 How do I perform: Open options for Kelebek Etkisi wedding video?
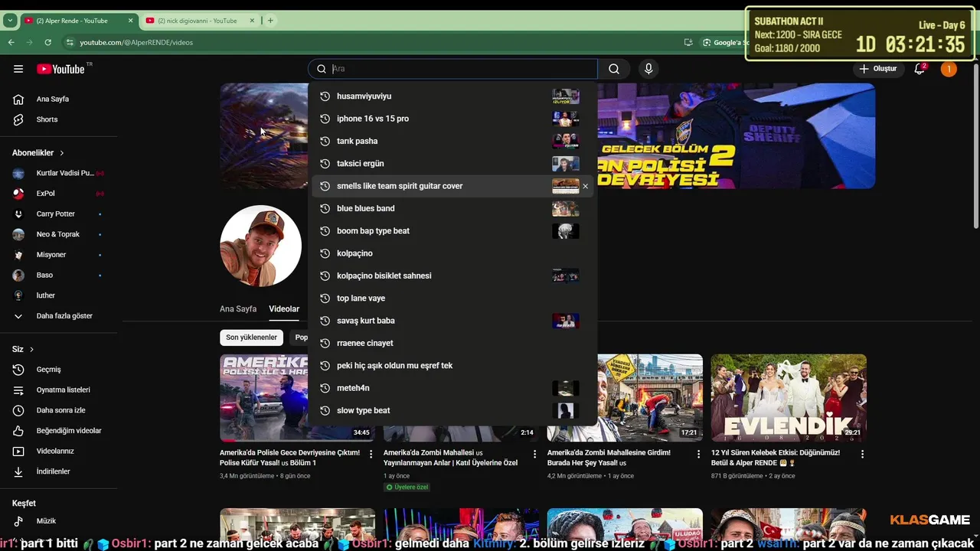pos(862,454)
